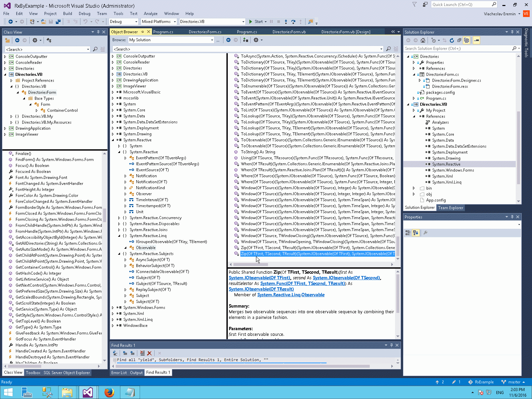Switch to Team Explorer tab
Image resolution: width=532 pixels, height=399 pixels.
coord(451,208)
